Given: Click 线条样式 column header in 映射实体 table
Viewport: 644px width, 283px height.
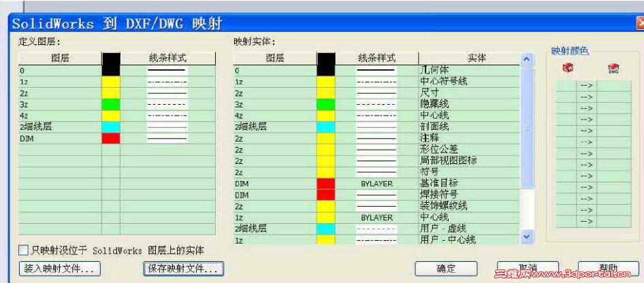Looking at the screenshot, I should coord(376,59).
